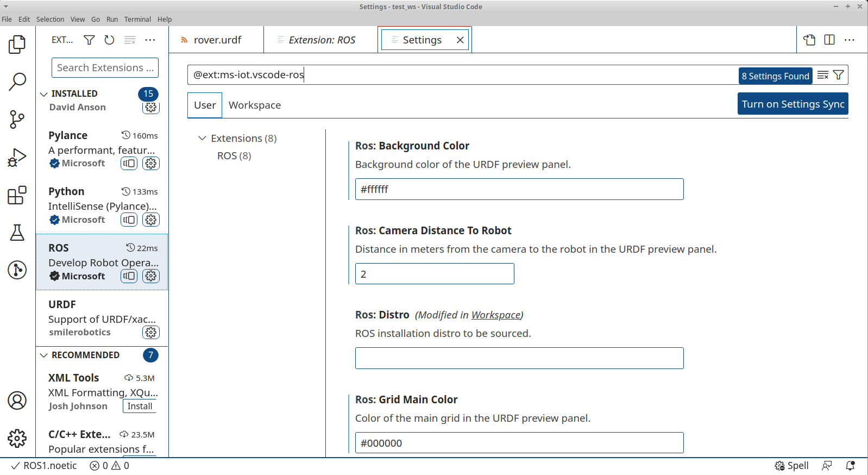This screenshot has height=475, width=868.
Task: Click the Spell status bar item
Action: tap(791, 466)
